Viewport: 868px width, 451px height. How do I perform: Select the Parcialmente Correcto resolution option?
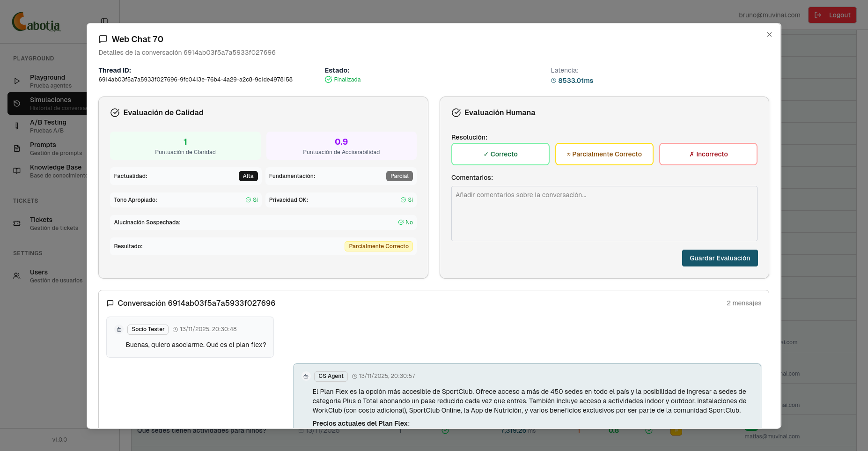click(604, 154)
